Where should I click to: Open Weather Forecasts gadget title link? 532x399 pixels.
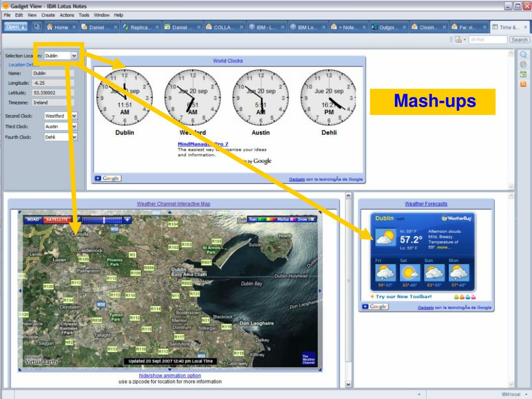(426, 204)
